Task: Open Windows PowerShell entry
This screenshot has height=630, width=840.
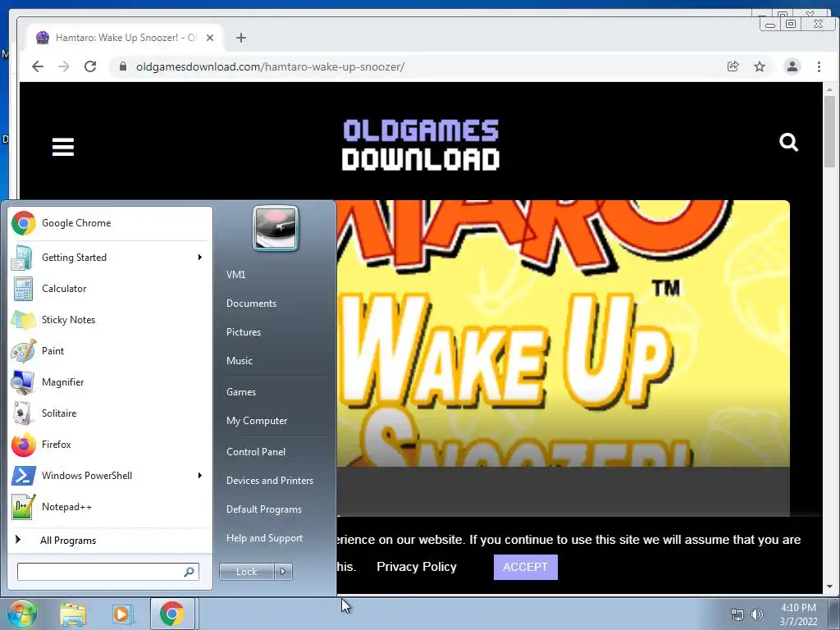Action: tap(110, 476)
